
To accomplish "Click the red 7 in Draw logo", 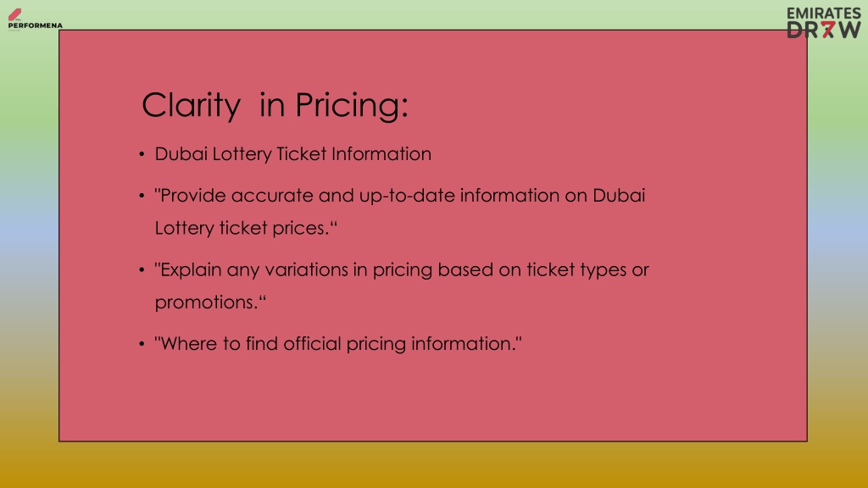I will (x=827, y=30).
